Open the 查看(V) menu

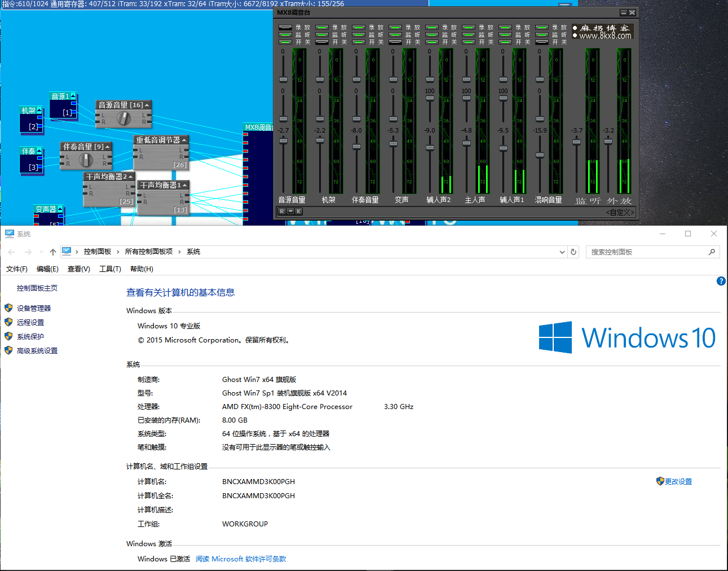79,269
